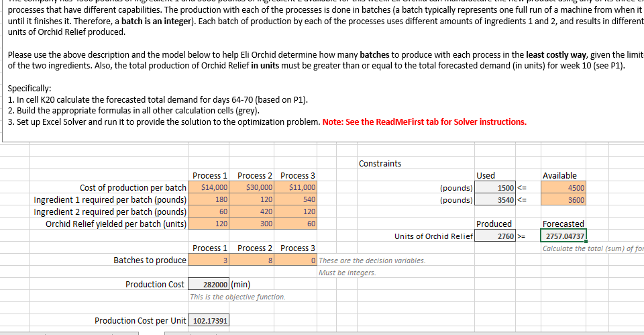644x335 pixels.
Task: Click the Used column header
Action: tap(486, 175)
